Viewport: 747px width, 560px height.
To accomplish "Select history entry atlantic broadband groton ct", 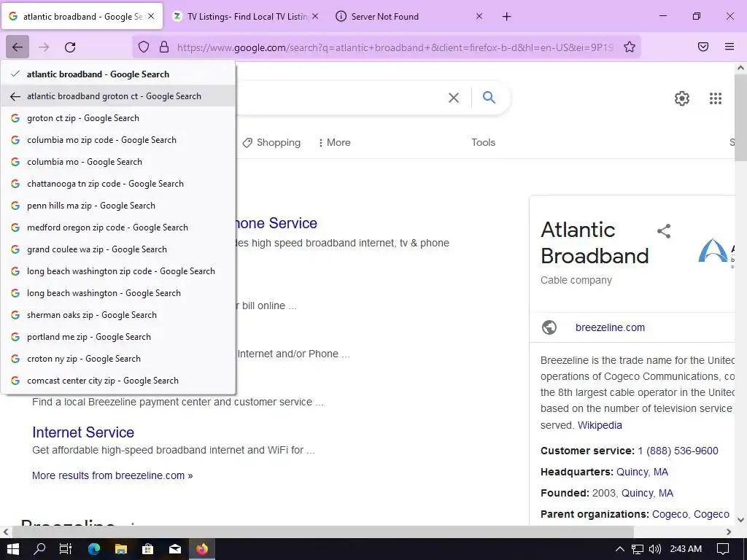I will pyautogui.click(x=118, y=96).
